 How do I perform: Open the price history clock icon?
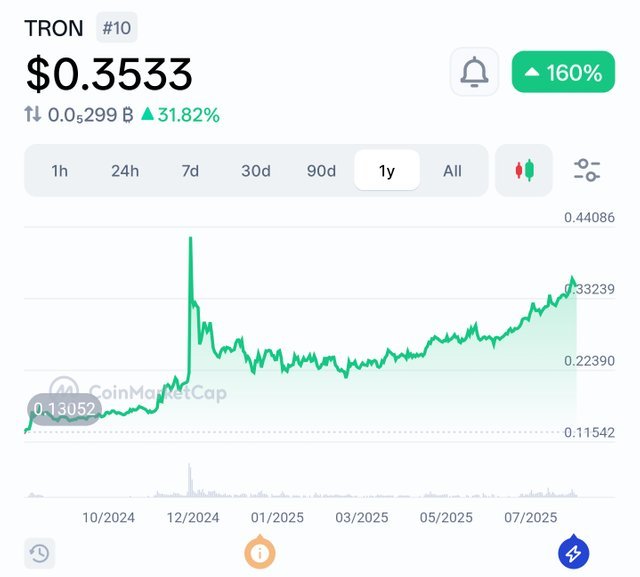pyautogui.click(x=40, y=553)
